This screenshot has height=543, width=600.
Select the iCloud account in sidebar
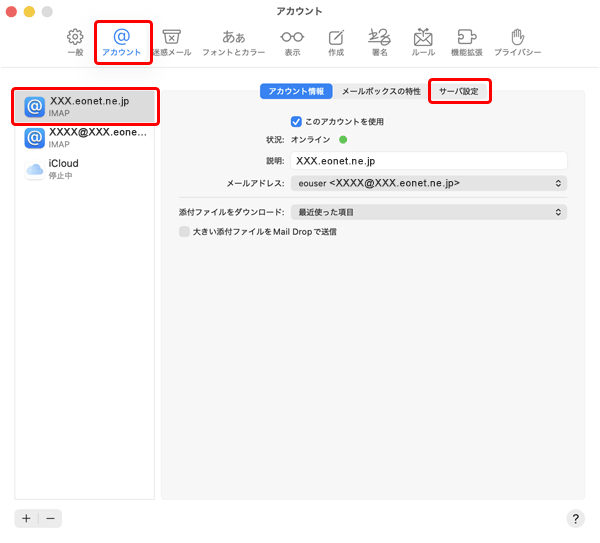tap(85, 169)
